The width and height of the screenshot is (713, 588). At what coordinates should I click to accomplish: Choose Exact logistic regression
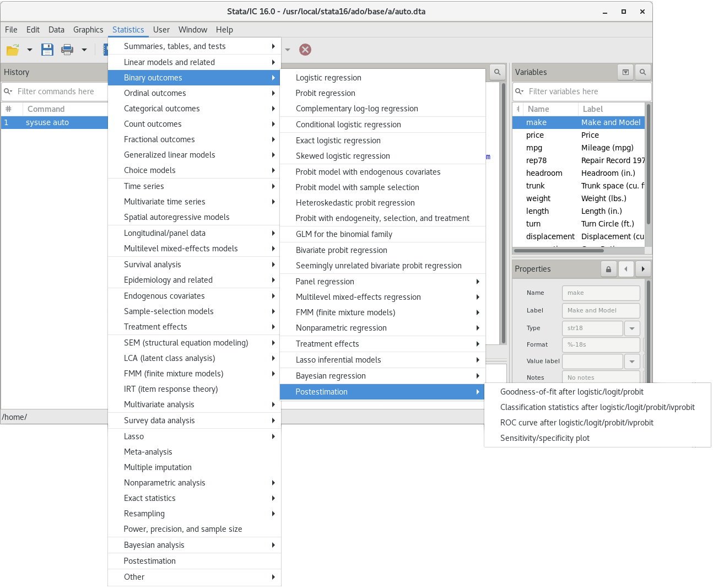382,141
